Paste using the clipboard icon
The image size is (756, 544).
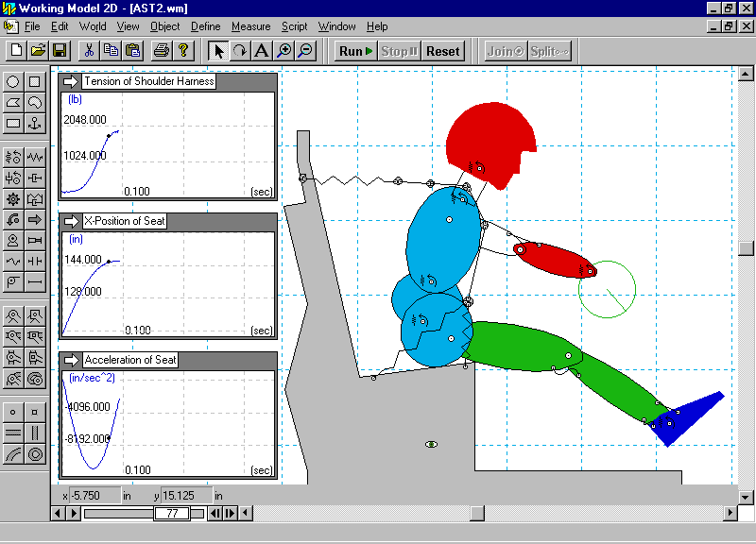(x=133, y=51)
